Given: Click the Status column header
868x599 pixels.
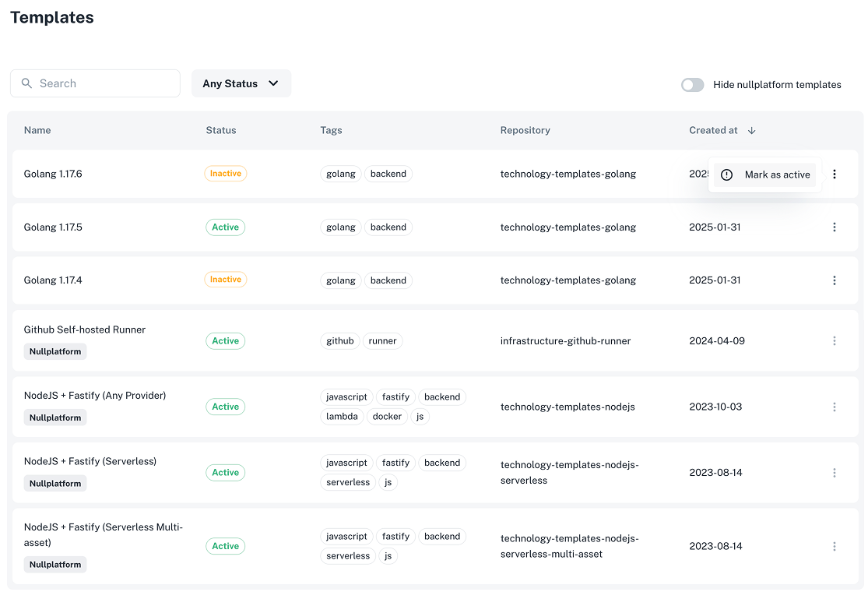Looking at the screenshot, I should 221,130.
